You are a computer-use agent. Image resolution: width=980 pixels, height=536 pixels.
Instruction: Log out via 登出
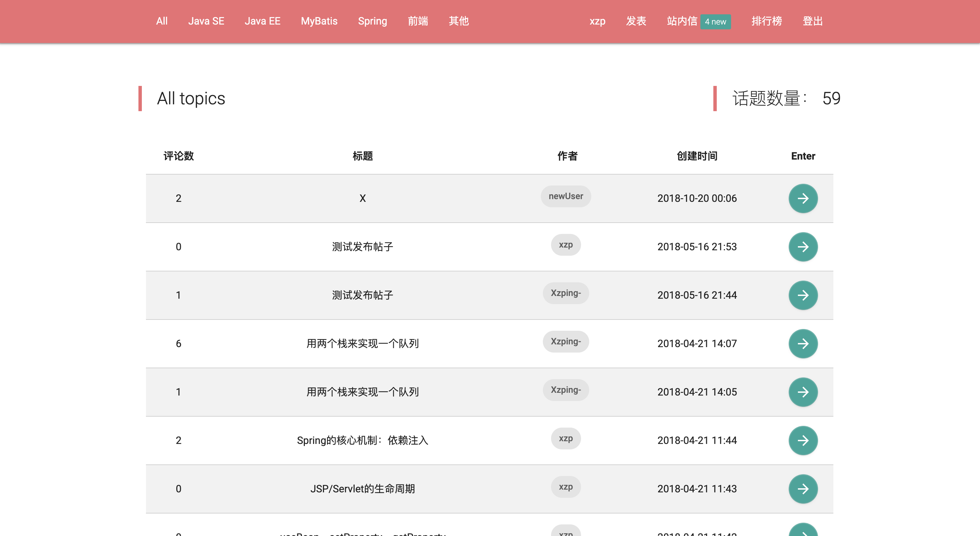pyautogui.click(x=812, y=21)
